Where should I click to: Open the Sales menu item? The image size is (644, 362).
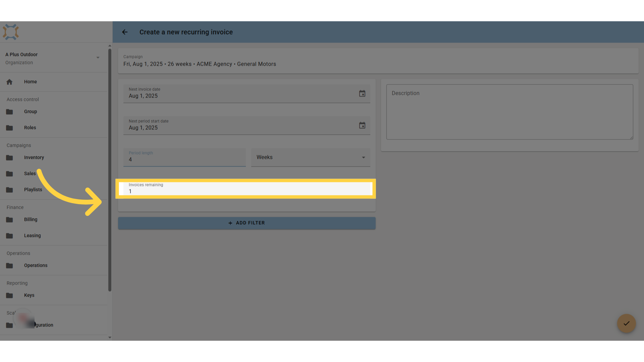click(54, 174)
